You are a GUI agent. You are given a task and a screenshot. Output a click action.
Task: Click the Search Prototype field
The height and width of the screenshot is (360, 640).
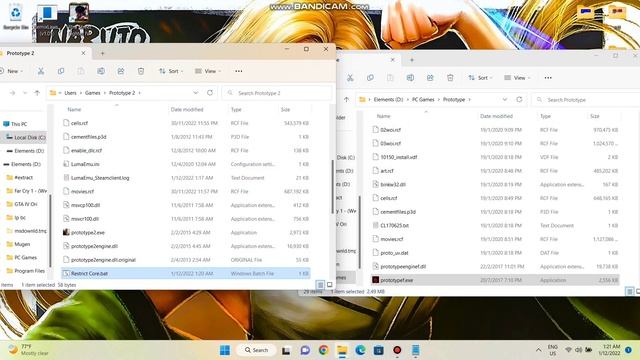tap(586, 100)
